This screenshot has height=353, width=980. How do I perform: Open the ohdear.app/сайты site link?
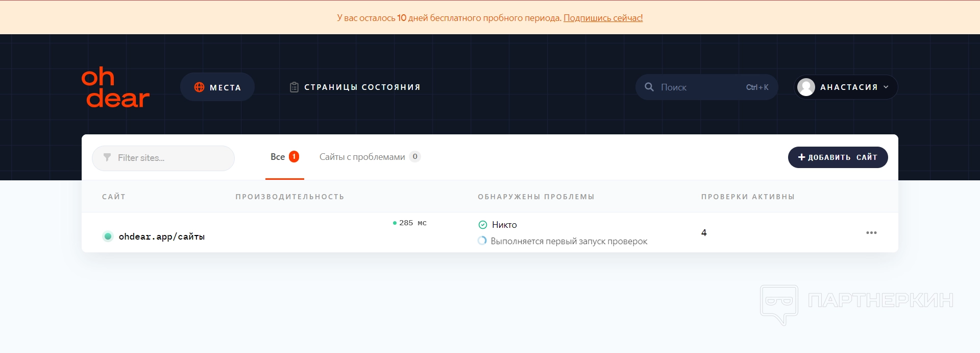162,237
